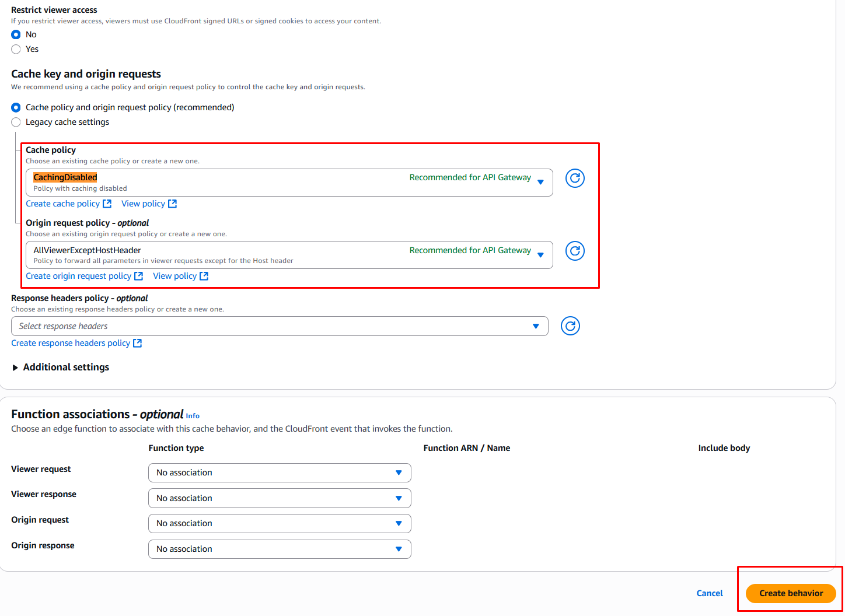The image size is (845, 616).
Task: Click the Cancel link
Action: tap(710, 593)
